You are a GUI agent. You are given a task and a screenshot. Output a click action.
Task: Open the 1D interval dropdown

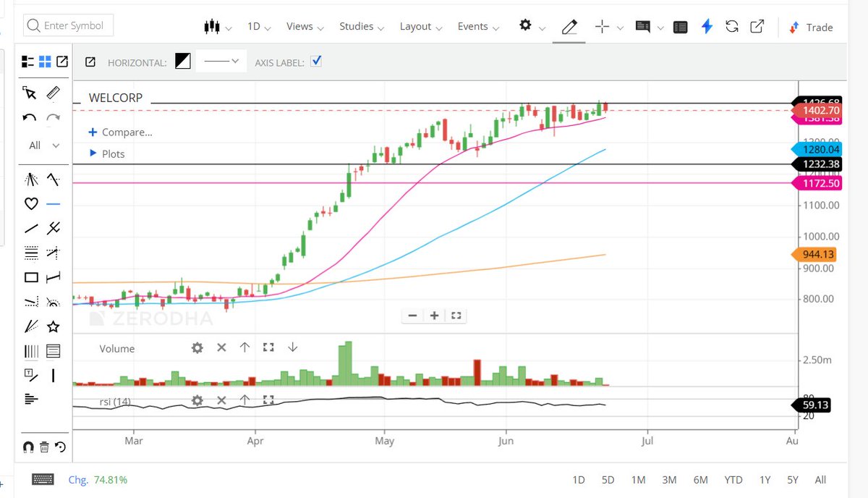click(259, 27)
